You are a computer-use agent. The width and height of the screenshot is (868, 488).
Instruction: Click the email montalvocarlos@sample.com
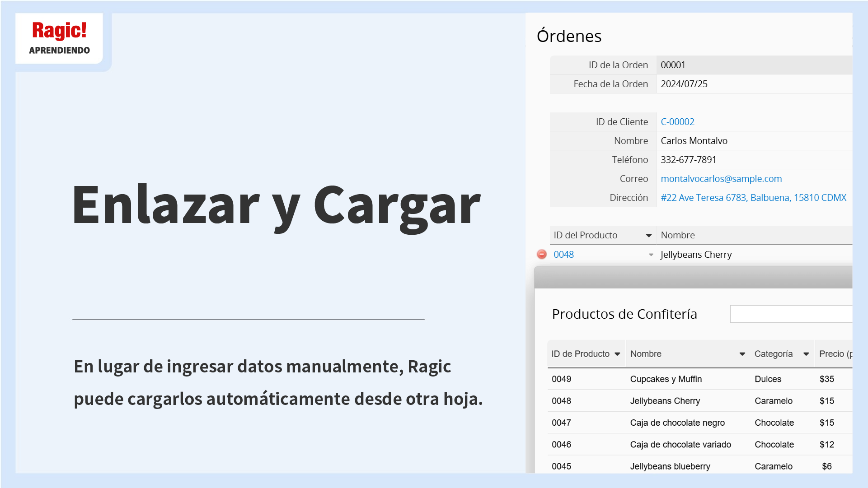point(721,179)
